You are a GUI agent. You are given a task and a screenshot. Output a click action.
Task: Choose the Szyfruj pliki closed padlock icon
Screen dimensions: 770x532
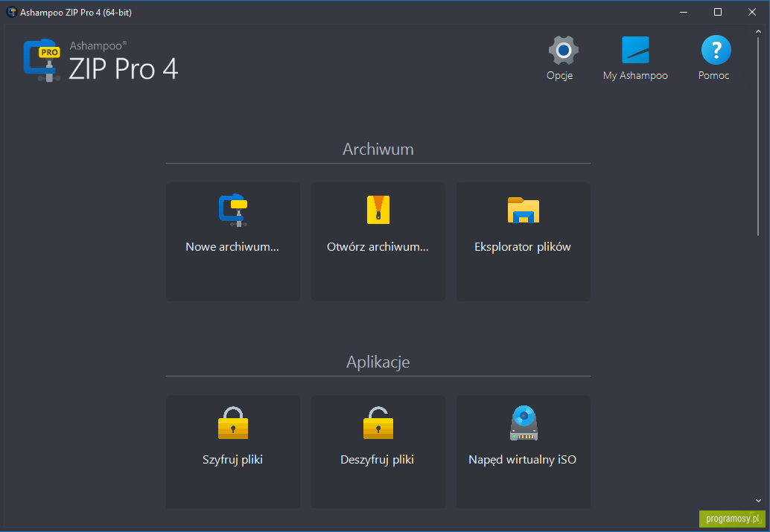coord(233,423)
